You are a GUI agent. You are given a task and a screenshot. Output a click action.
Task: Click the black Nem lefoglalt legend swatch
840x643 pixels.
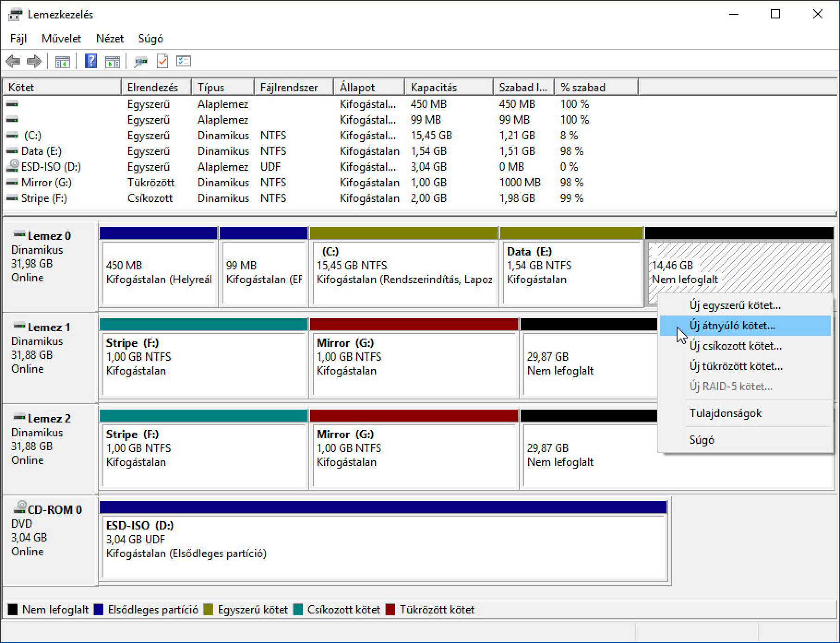pyautogui.click(x=13, y=610)
